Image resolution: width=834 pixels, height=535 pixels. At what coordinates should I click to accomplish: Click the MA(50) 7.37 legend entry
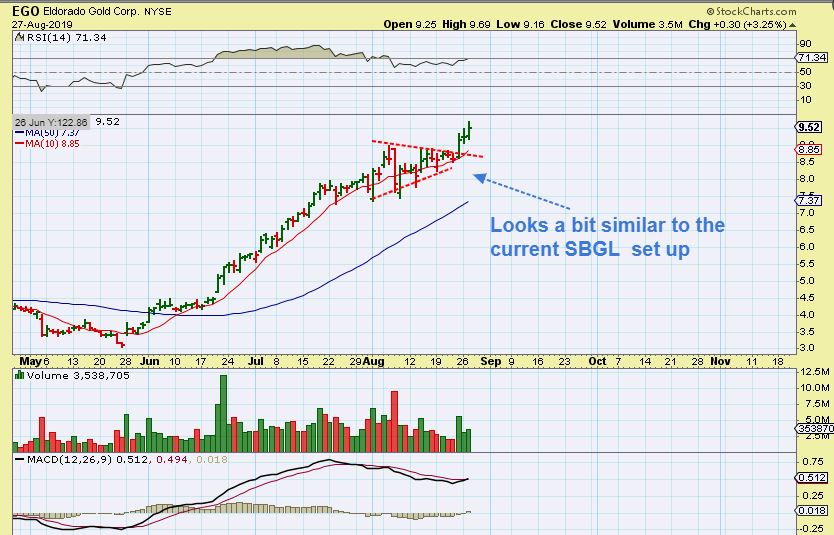click(47, 133)
